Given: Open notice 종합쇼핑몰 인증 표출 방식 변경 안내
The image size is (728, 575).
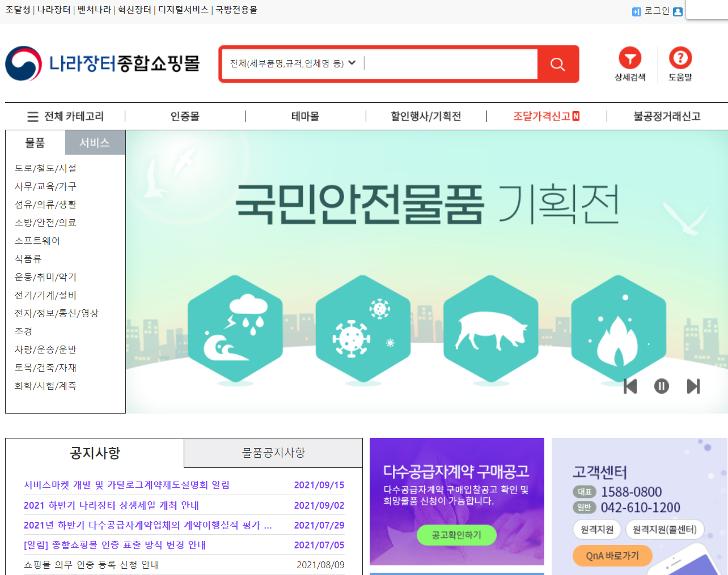Looking at the screenshot, I should pyautogui.click(x=115, y=545).
